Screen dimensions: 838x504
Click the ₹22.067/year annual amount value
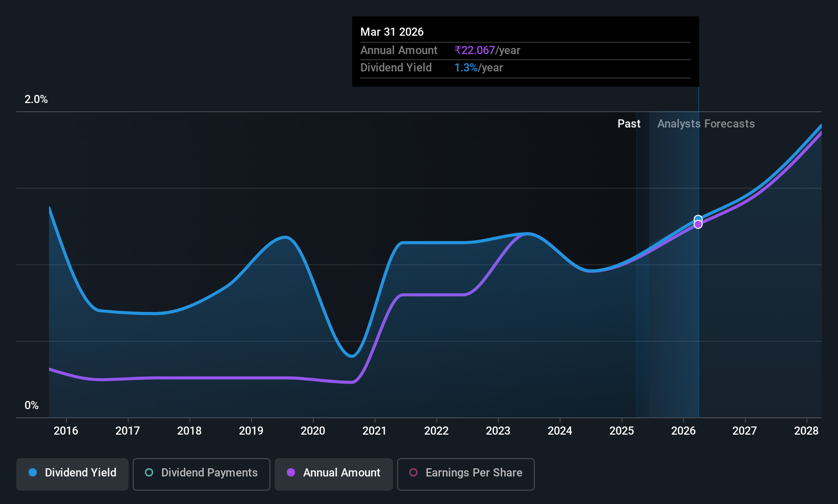pyautogui.click(x=487, y=50)
